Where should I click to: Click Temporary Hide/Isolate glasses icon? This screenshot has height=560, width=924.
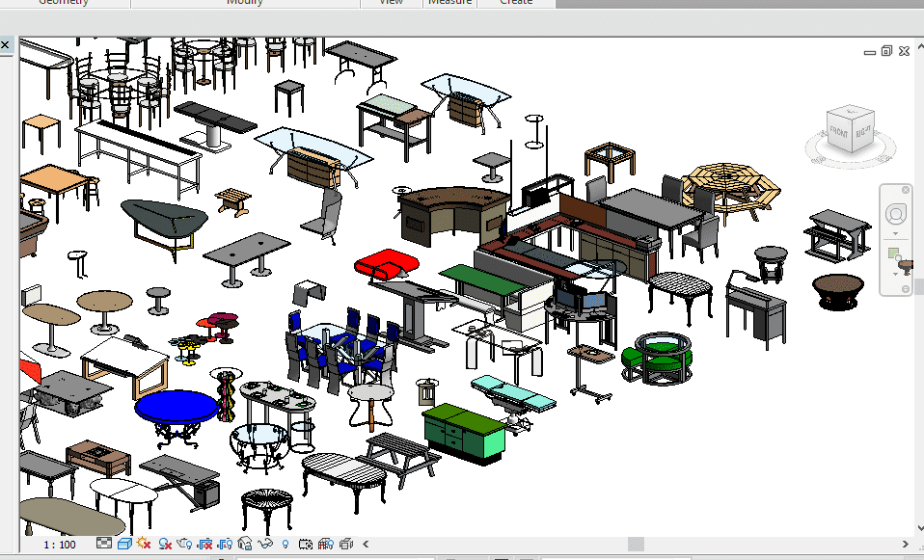[x=265, y=545]
